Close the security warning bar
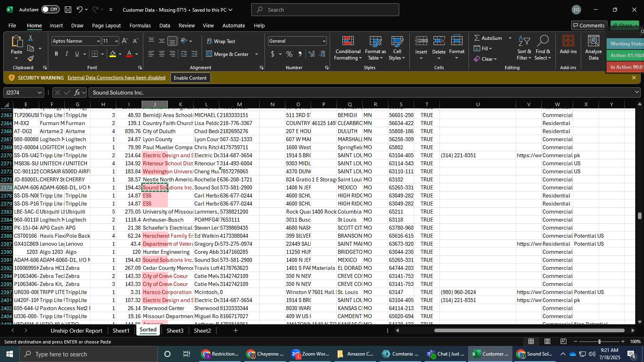Viewport: 644px width, 362px height. [634, 78]
